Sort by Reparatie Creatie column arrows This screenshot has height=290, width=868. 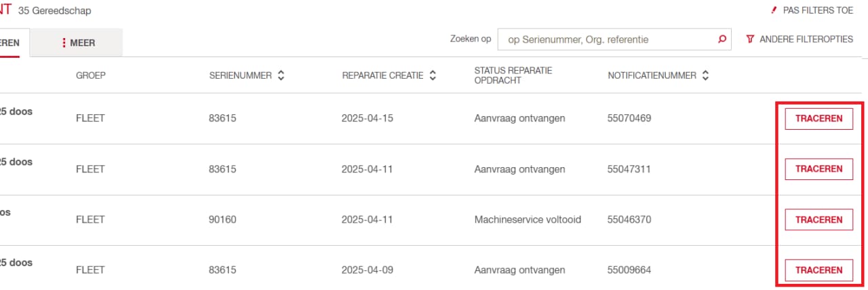[433, 75]
